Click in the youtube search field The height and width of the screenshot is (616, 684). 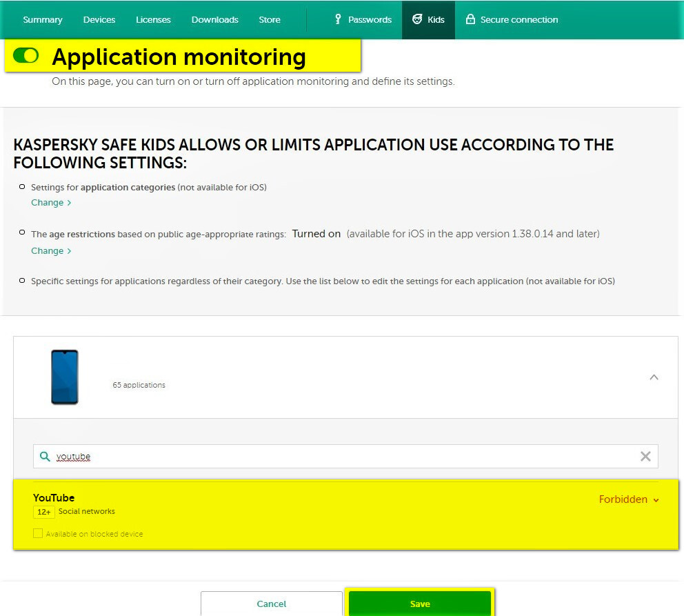(x=345, y=457)
